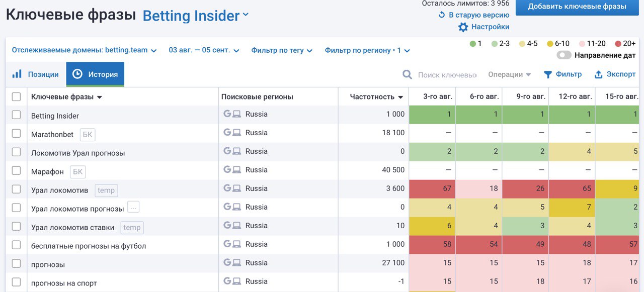Click the settings gear icon

pyautogui.click(x=463, y=27)
